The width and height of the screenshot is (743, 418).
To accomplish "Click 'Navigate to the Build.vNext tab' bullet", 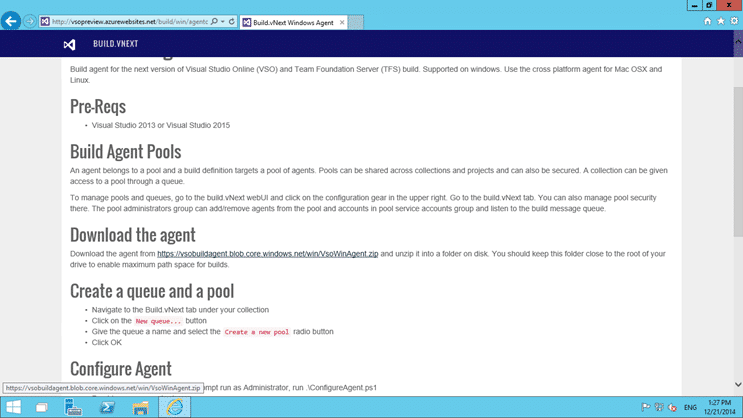I will tap(180, 309).
